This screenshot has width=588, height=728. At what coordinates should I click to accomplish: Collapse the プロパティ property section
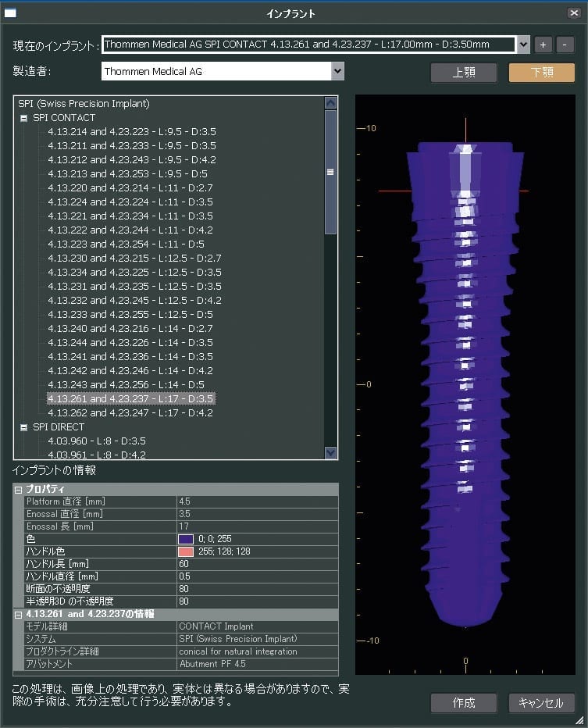click(18, 489)
